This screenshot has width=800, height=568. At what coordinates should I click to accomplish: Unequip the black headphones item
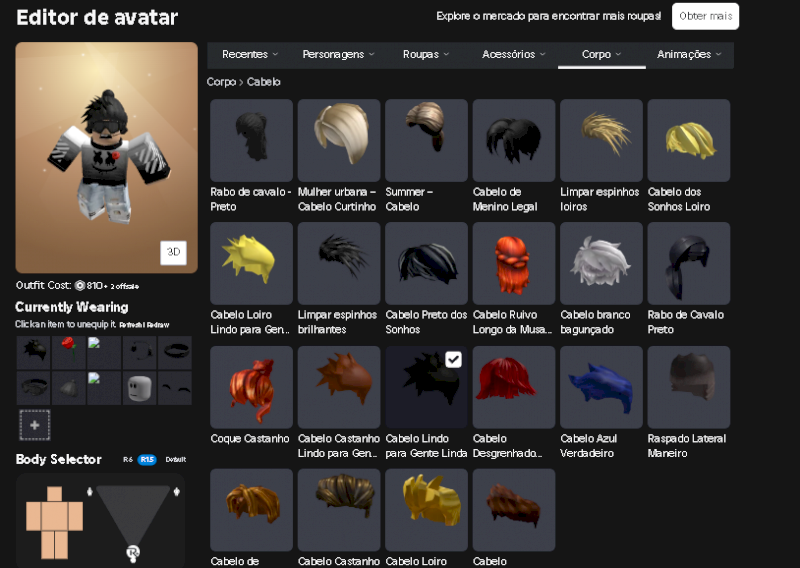coord(140,352)
